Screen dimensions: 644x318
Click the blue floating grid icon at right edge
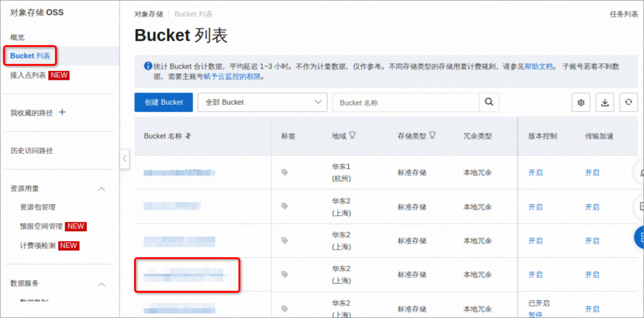(x=639, y=238)
